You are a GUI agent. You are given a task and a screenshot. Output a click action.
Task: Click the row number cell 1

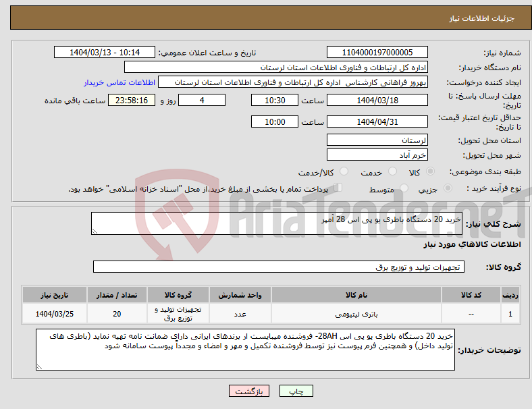[x=510, y=314]
